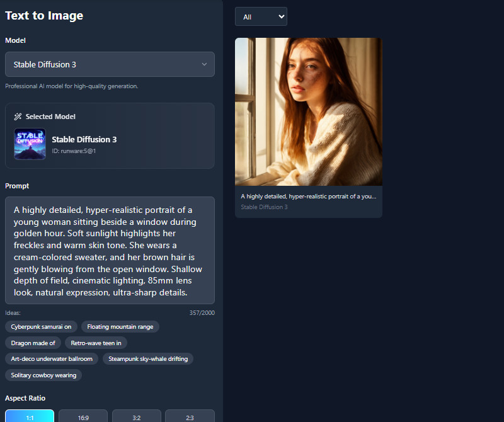The height and width of the screenshot is (422, 504).
Task: Choose the 2:3 aspect ratio
Action: (x=190, y=416)
